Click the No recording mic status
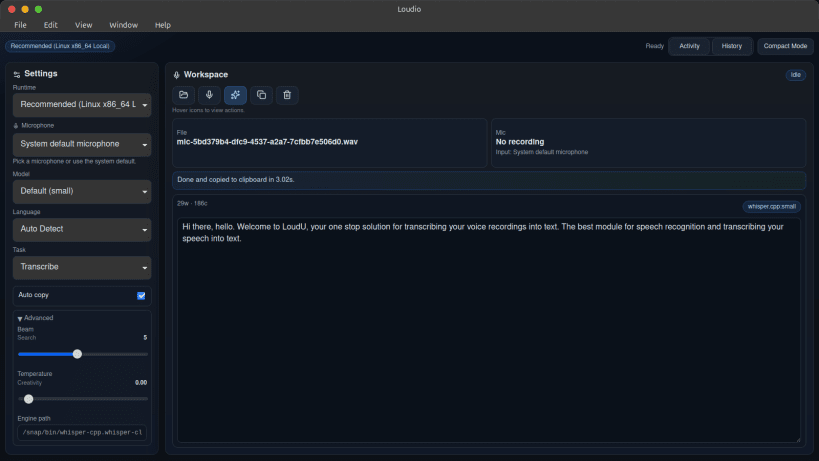819x461 pixels. [x=520, y=142]
